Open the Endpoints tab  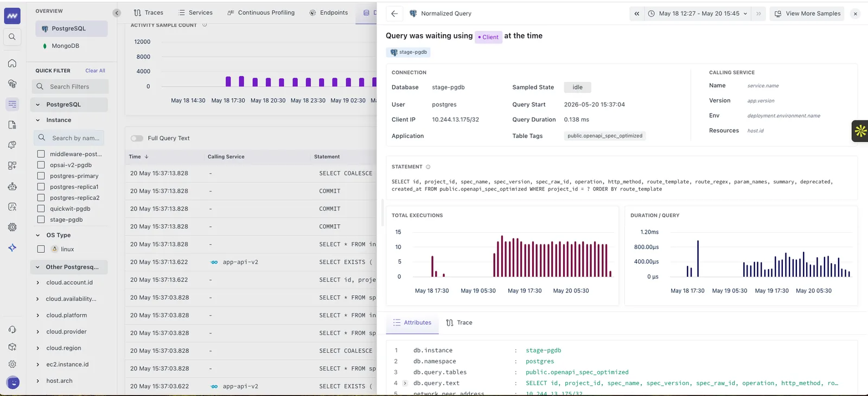[328, 12]
